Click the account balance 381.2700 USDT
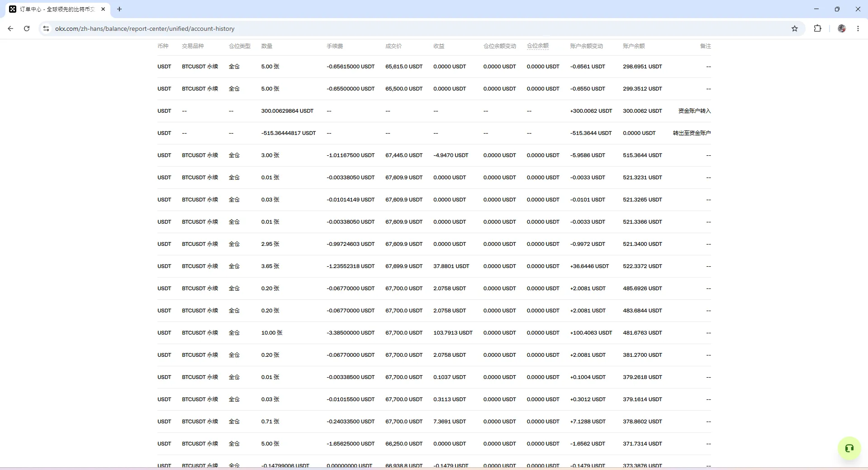 click(x=642, y=355)
